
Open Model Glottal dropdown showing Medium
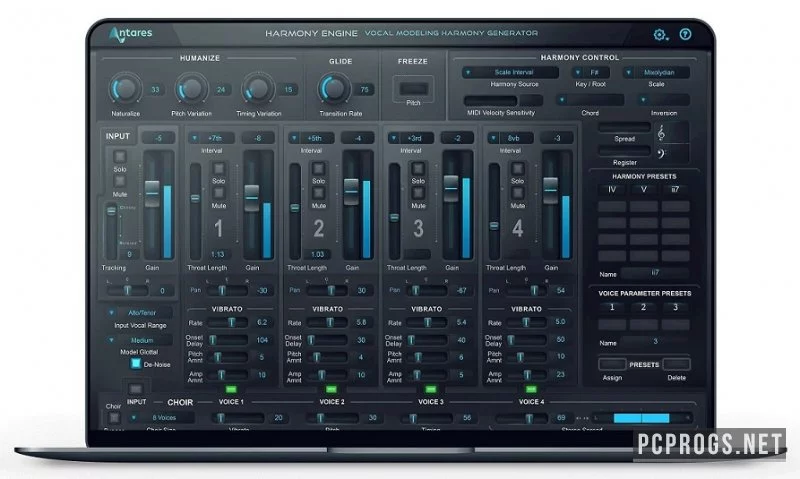click(x=139, y=340)
